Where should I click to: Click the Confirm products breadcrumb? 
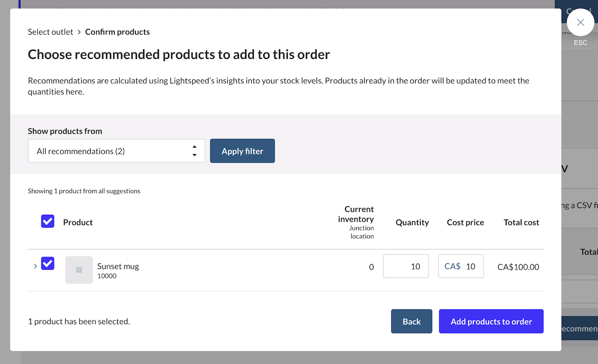[x=117, y=32]
